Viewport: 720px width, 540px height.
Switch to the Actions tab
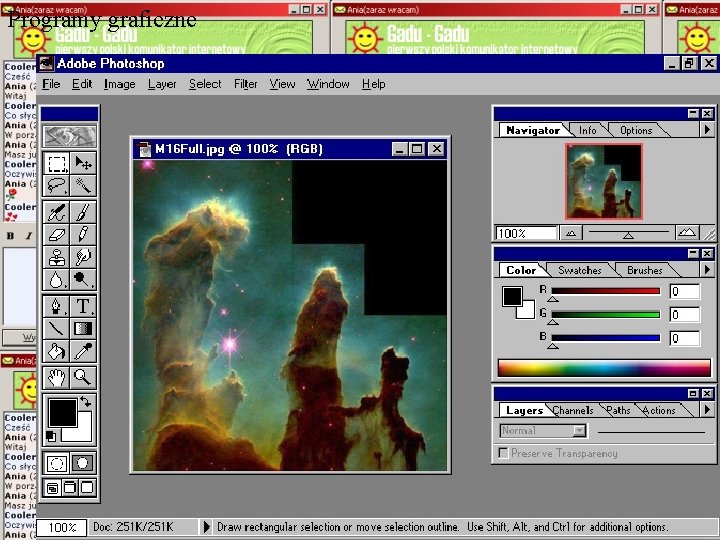point(659,410)
